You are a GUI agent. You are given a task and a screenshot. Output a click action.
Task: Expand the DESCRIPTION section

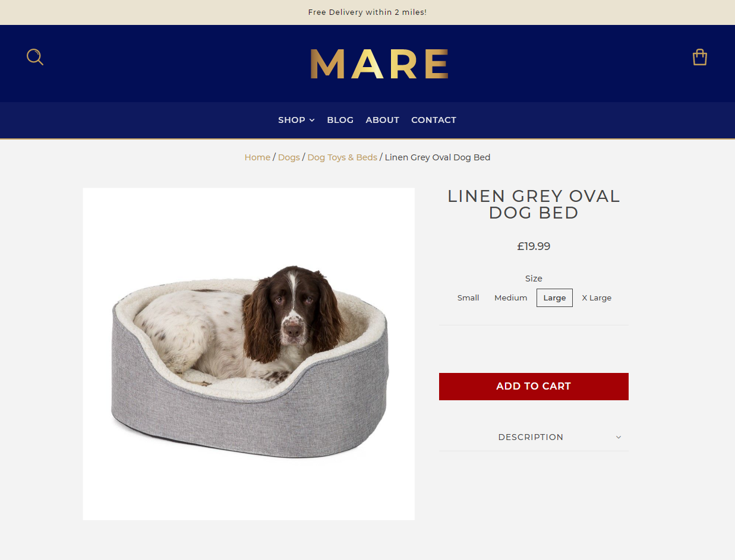coord(534,437)
